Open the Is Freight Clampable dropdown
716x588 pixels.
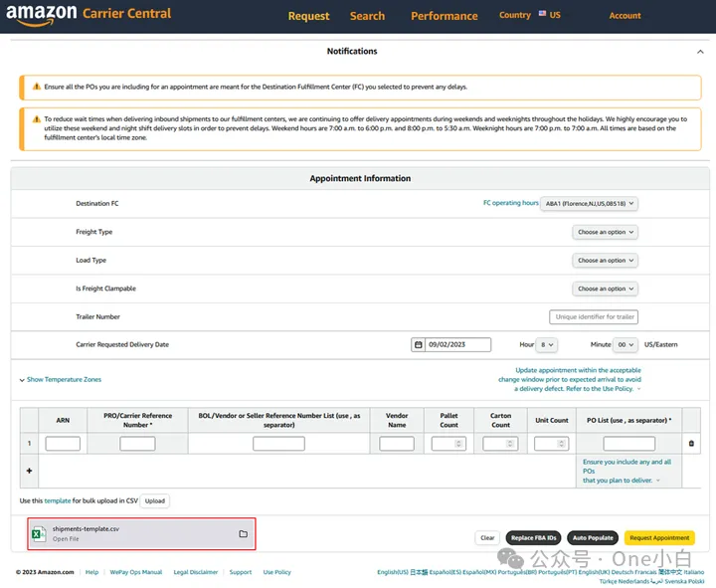click(605, 289)
